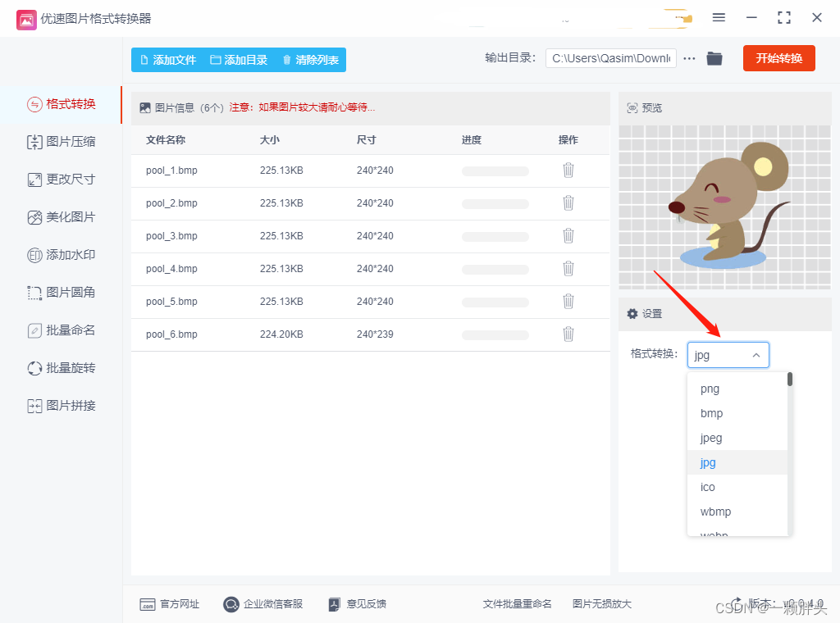Delete pool_4.bmp from the list
840x623 pixels.
tap(568, 268)
